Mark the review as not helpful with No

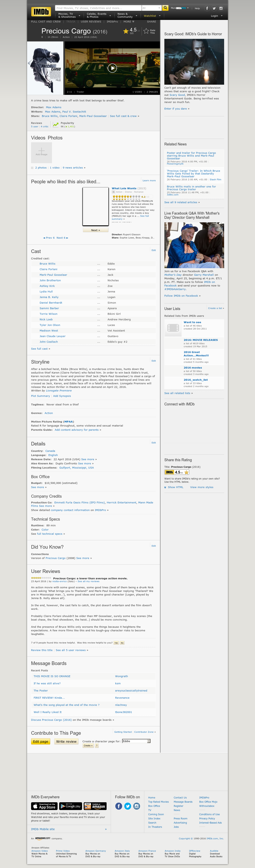[122, 643]
